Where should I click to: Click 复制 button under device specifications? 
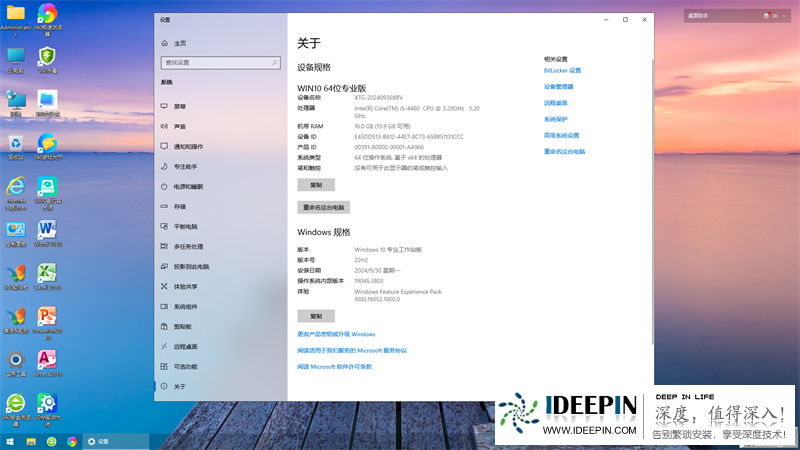(316, 185)
